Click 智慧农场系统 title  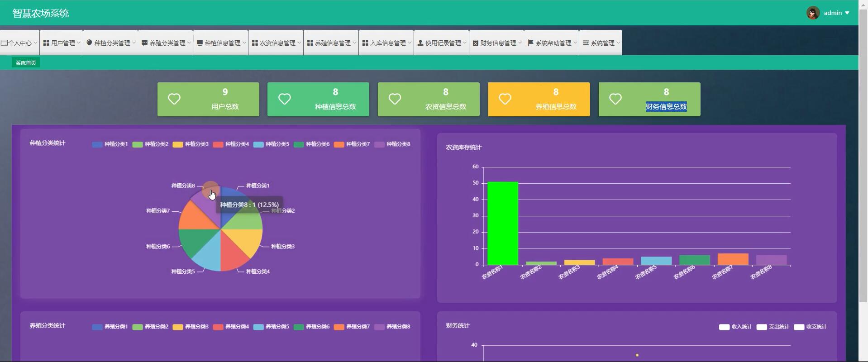click(x=41, y=13)
